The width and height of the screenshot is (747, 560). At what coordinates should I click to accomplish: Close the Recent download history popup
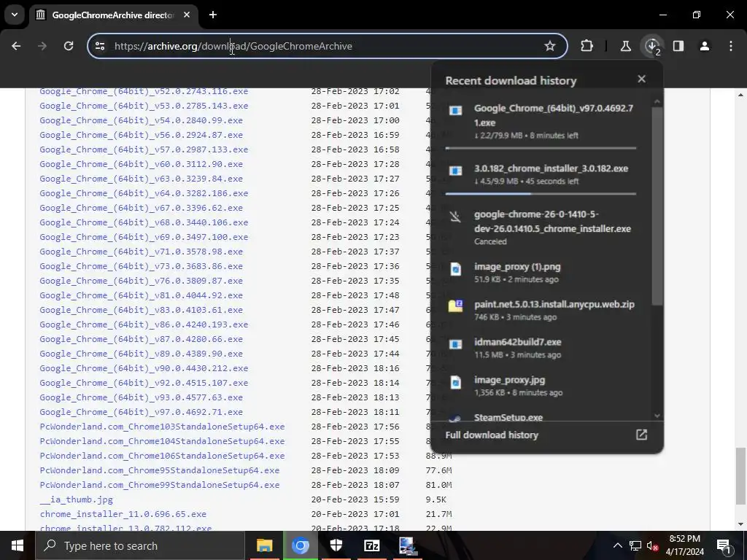coord(642,79)
